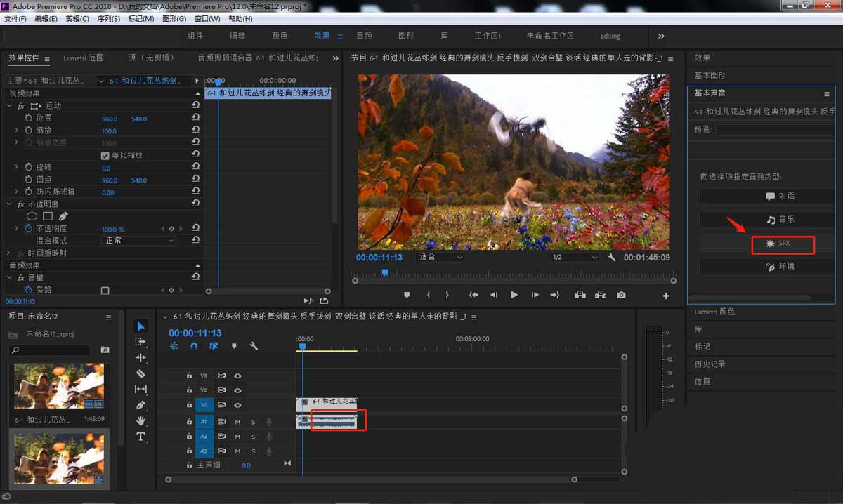
Task: Click the Track Select Forward tool
Action: pos(140,342)
